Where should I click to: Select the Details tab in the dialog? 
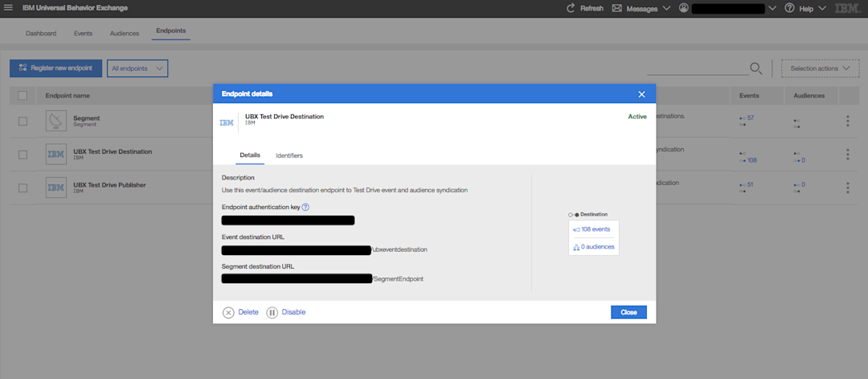coord(250,155)
